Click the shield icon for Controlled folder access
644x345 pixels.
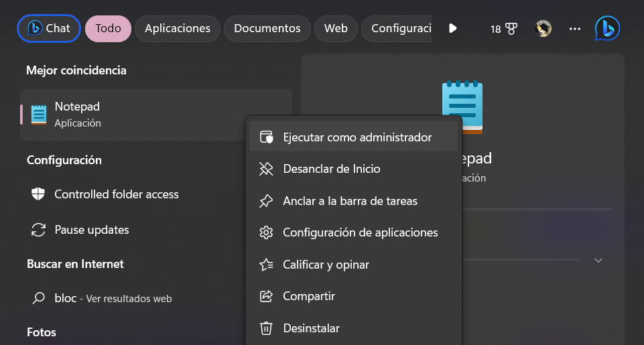38,194
